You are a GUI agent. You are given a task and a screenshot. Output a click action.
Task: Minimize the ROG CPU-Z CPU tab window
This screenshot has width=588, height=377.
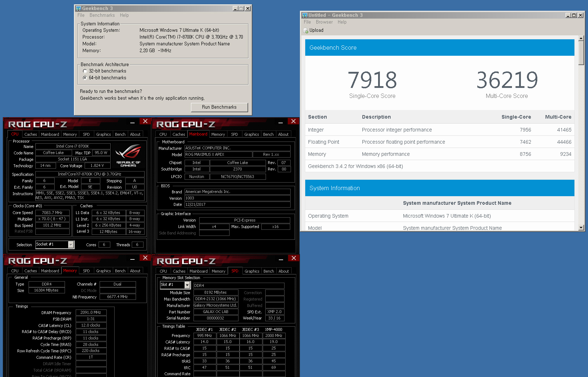tap(132, 122)
